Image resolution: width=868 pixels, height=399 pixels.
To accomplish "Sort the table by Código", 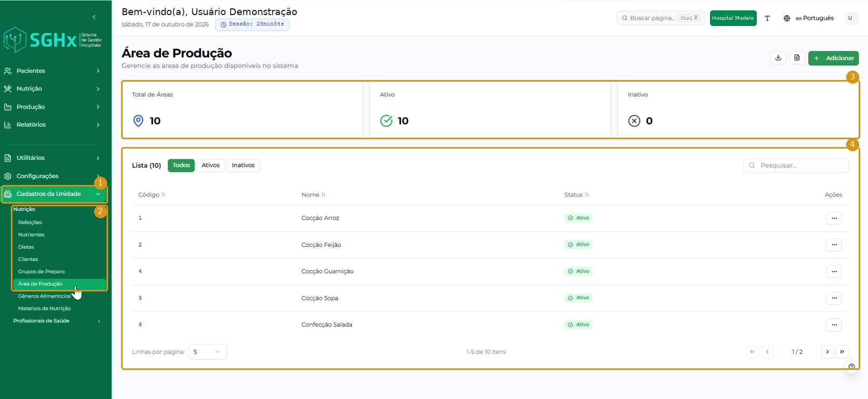I will (x=152, y=195).
